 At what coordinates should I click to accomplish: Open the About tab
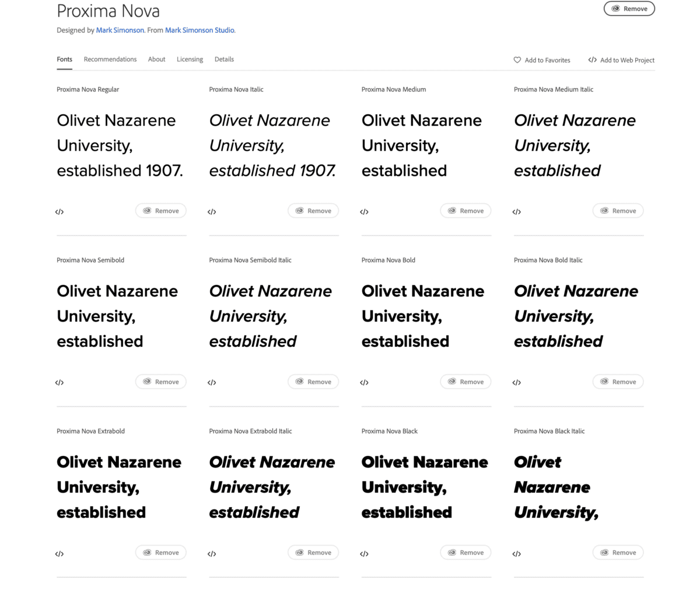pyautogui.click(x=156, y=59)
